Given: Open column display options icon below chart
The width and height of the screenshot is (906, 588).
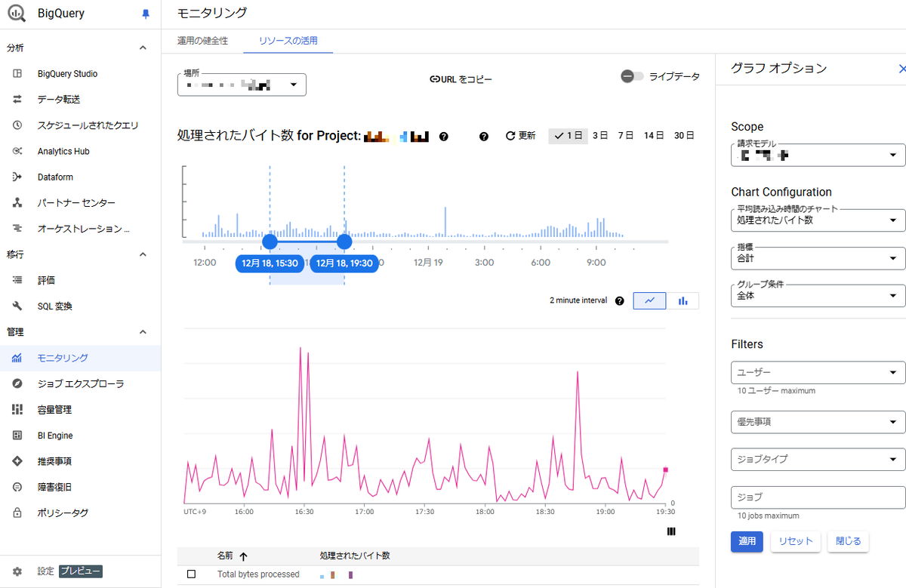Looking at the screenshot, I should click(671, 531).
